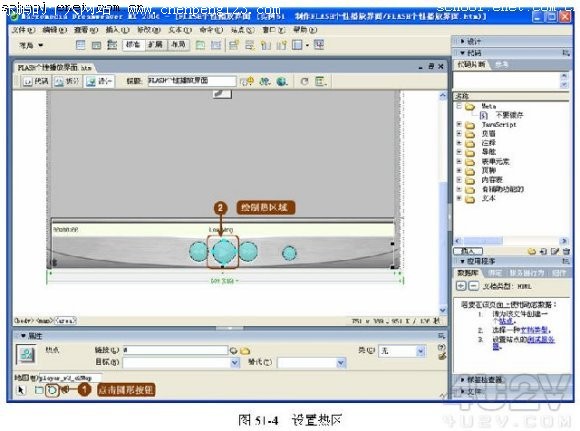Viewport: 580px width, 431px height.
Task: Click the Insert Table icon
Action: pos(80,45)
